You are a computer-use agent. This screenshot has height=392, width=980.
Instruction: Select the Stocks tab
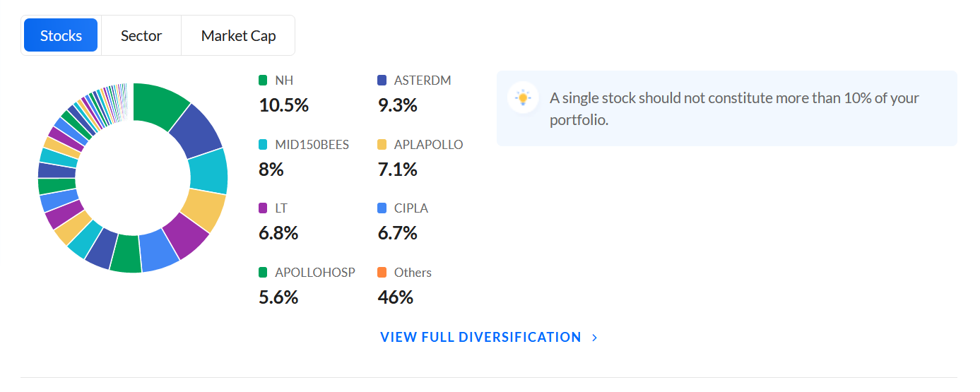[61, 35]
